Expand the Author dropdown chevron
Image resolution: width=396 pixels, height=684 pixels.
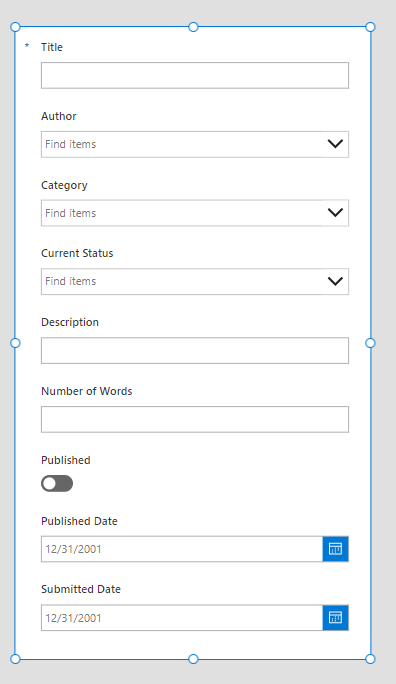(335, 144)
